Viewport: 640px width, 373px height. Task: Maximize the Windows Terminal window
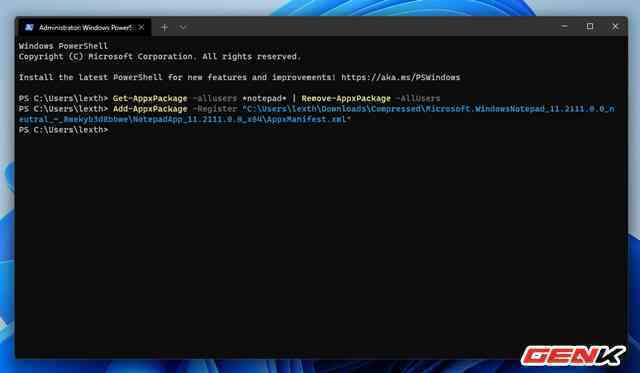[590, 27]
